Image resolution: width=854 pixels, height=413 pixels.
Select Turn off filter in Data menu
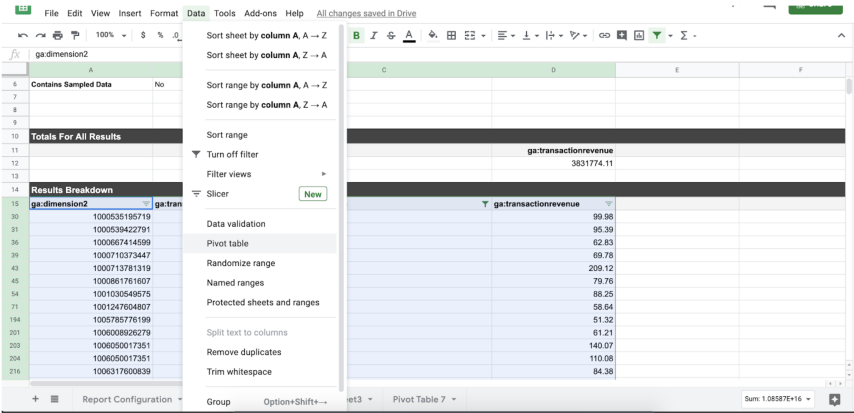coord(234,154)
